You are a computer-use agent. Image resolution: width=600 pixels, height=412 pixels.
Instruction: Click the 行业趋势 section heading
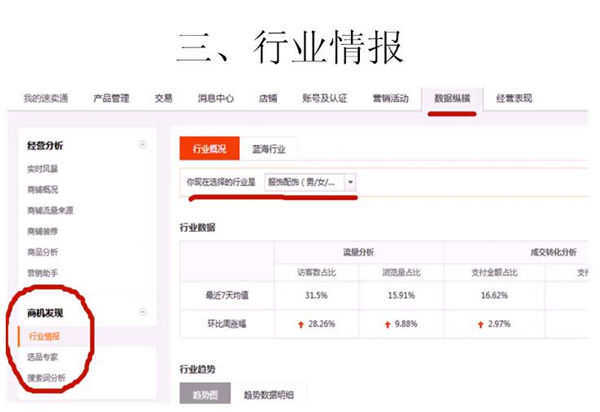pyautogui.click(x=197, y=369)
